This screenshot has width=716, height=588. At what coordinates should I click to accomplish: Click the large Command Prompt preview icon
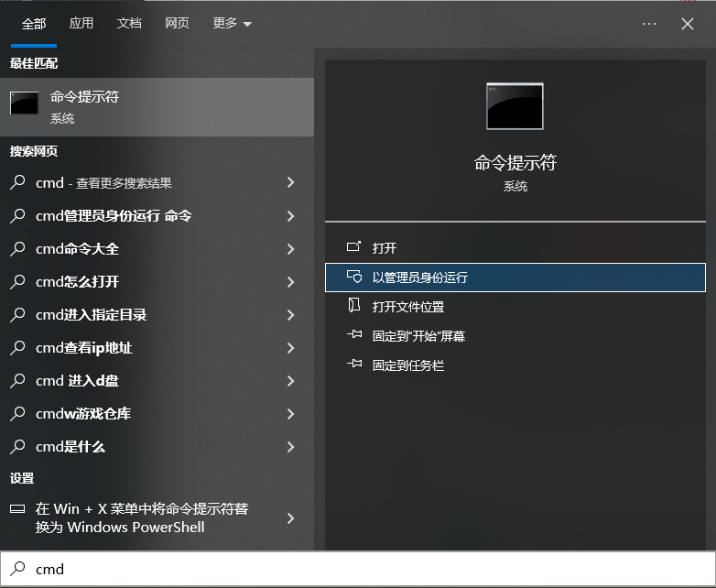point(515,106)
